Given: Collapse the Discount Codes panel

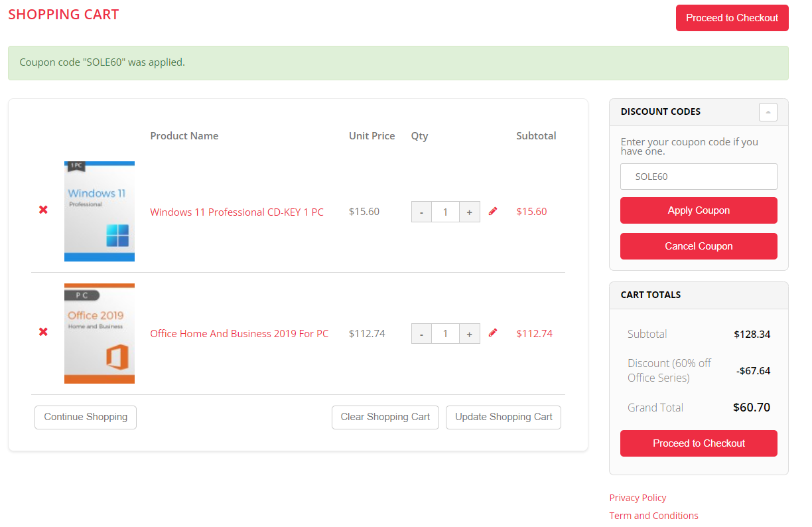Looking at the screenshot, I should (768, 112).
